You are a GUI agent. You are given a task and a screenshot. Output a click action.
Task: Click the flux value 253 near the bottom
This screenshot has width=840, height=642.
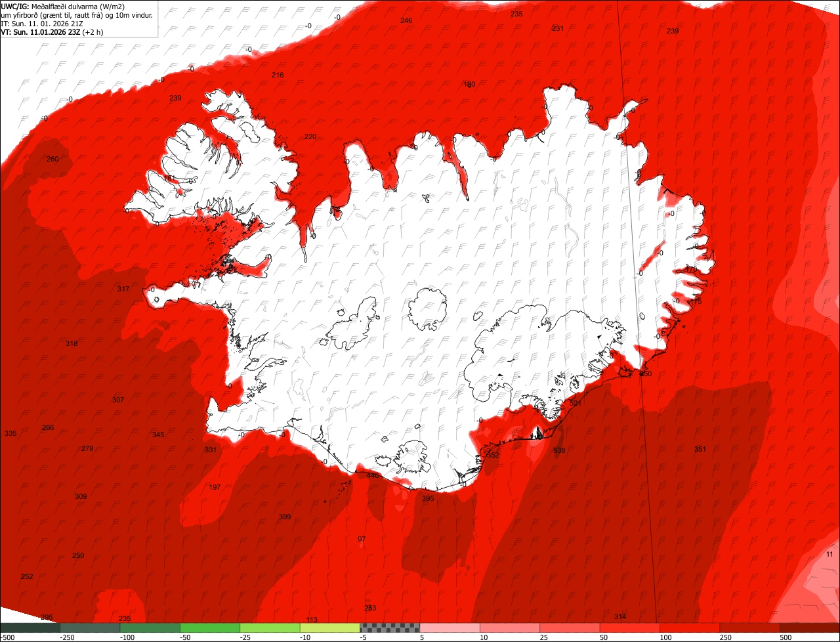(x=370, y=608)
